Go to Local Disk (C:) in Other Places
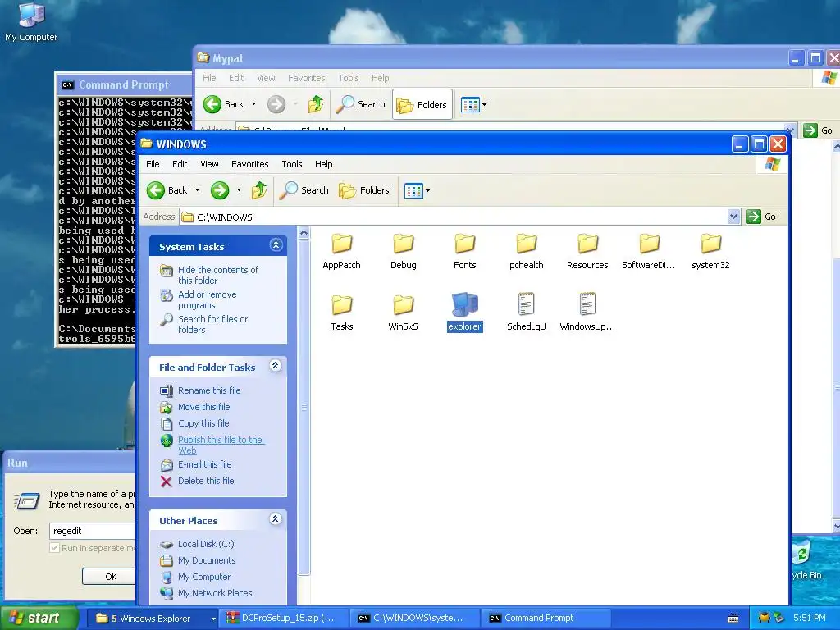 (206, 544)
